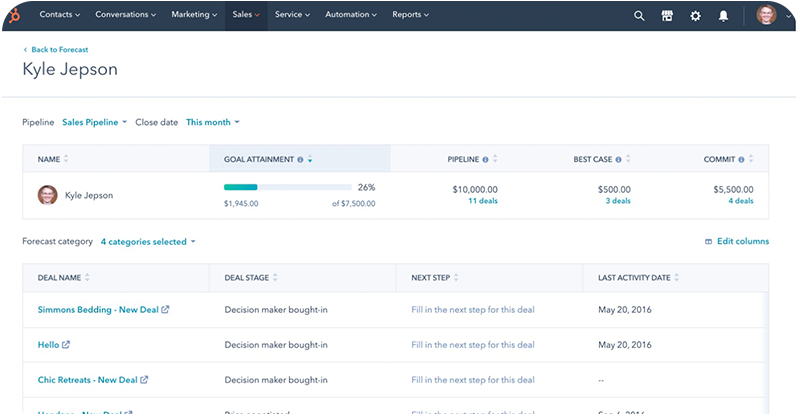
Task: Open the 11 deals pipeline link
Action: (x=483, y=201)
